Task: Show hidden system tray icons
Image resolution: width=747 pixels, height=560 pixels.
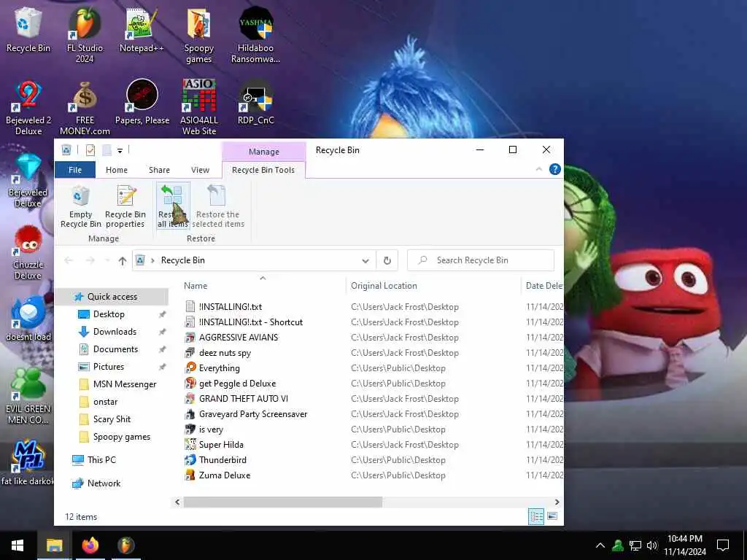Action: click(x=600, y=545)
